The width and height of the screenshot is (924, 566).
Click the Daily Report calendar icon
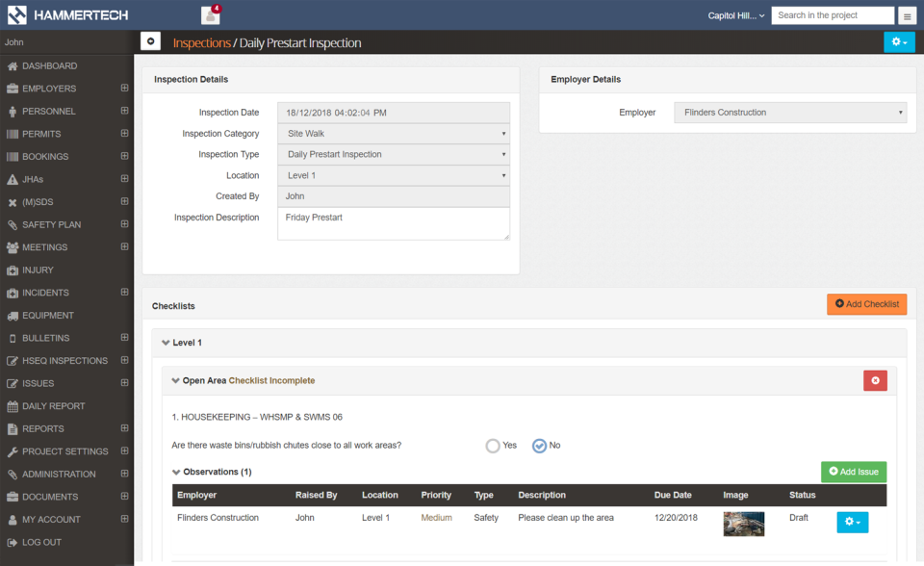click(13, 406)
